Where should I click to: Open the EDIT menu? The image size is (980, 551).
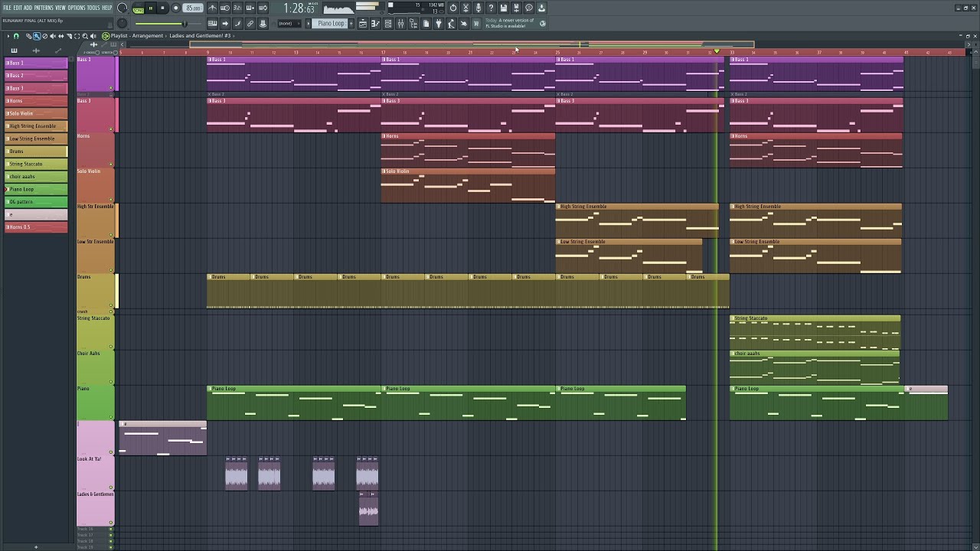(x=18, y=8)
